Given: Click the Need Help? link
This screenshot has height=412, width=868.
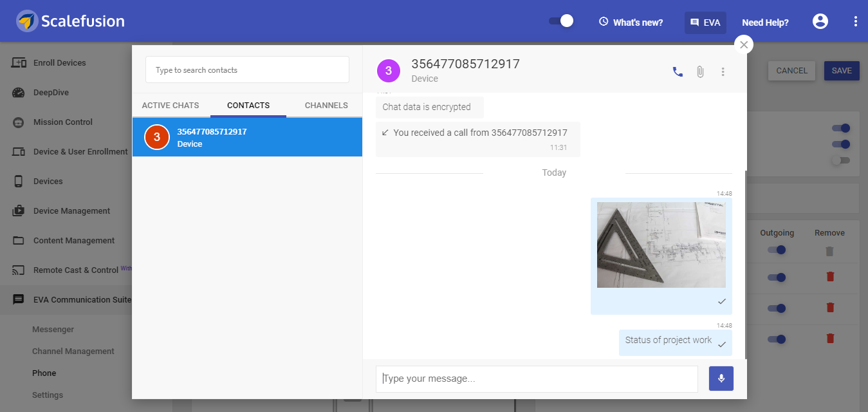Looking at the screenshot, I should [x=765, y=21].
